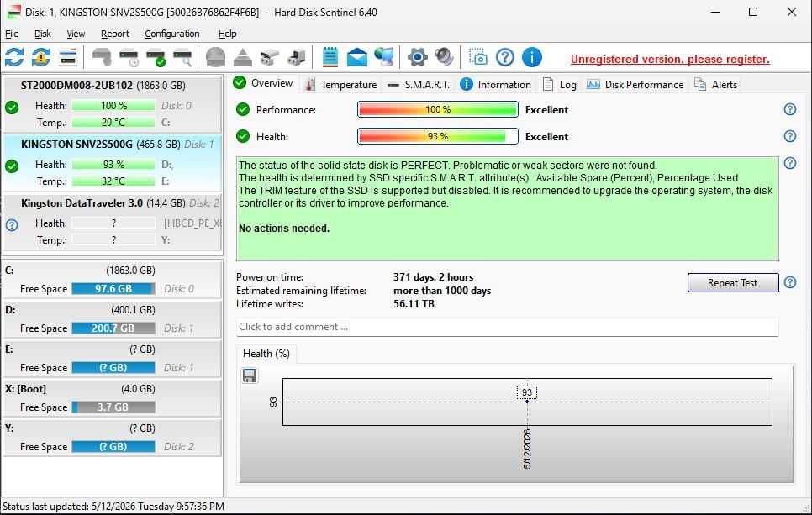Click the speaker sound icon
The width and height of the screenshot is (812, 515).
[444, 57]
